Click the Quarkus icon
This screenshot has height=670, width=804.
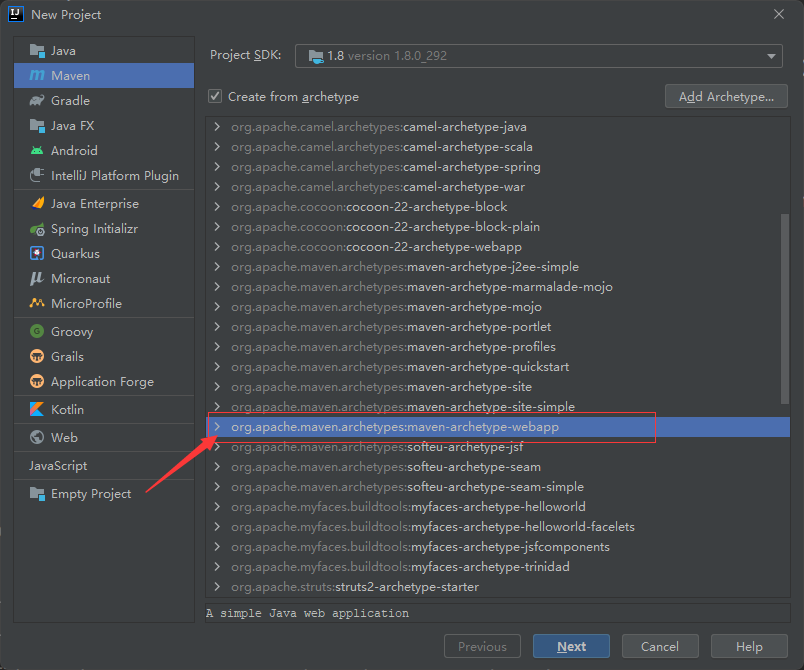pyautogui.click(x=37, y=253)
